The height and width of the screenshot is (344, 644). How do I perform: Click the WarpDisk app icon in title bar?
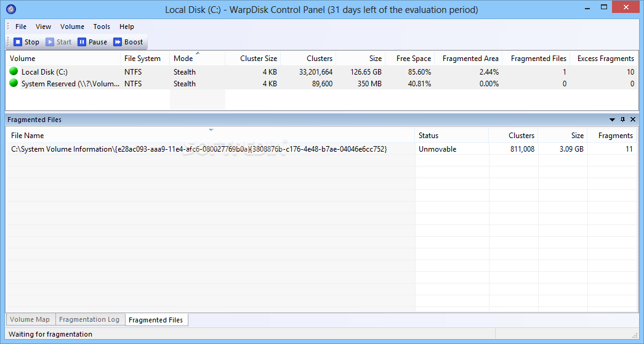pyautogui.click(x=11, y=9)
